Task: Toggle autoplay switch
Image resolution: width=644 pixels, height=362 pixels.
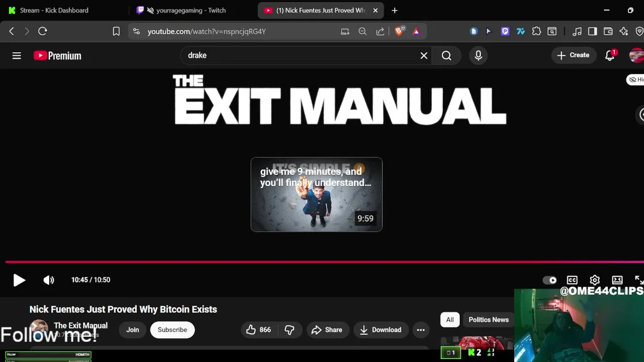Action: [x=550, y=280]
